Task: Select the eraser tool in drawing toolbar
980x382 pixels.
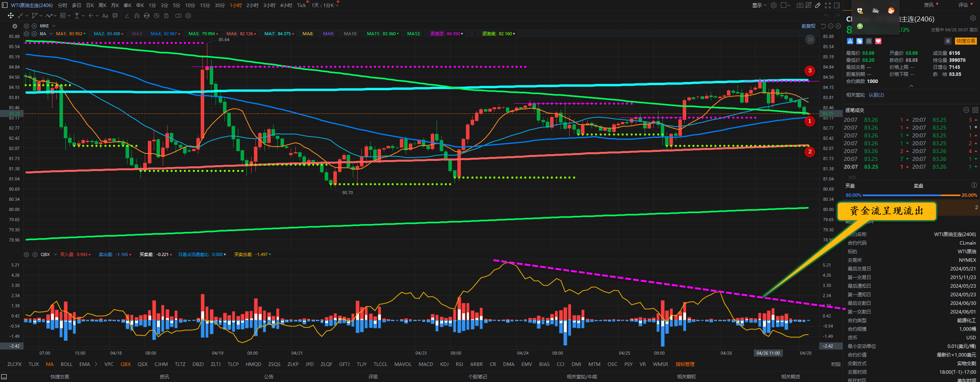Action: (127, 16)
